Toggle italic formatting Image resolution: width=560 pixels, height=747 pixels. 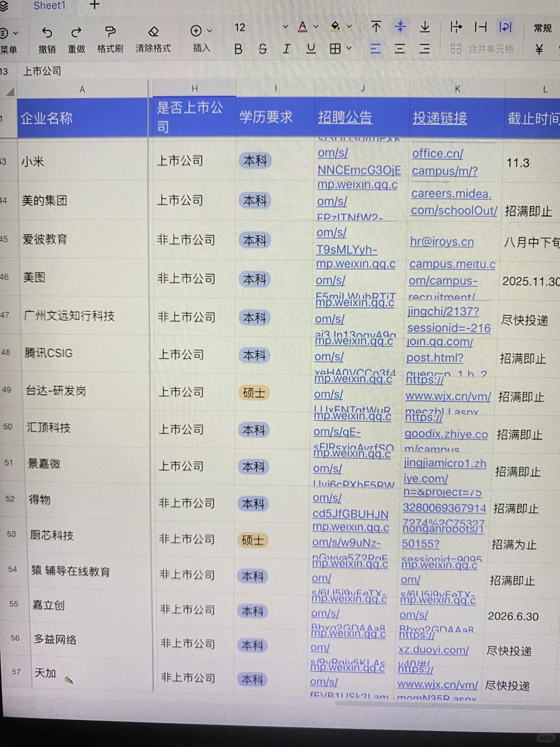(286, 49)
